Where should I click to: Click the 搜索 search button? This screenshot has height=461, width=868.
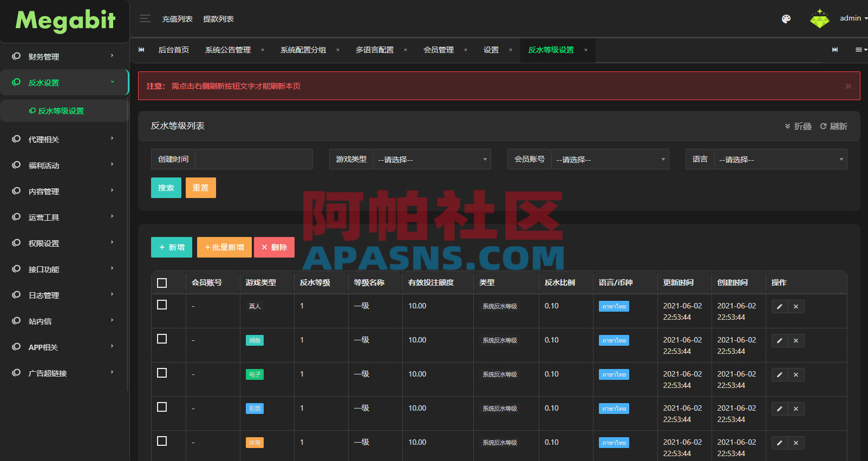(x=166, y=188)
